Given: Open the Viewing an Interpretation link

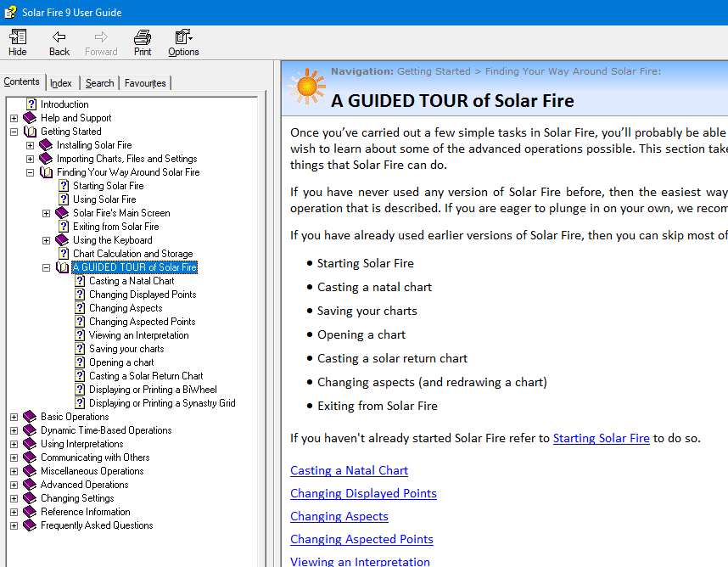Looking at the screenshot, I should pyautogui.click(x=360, y=561).
